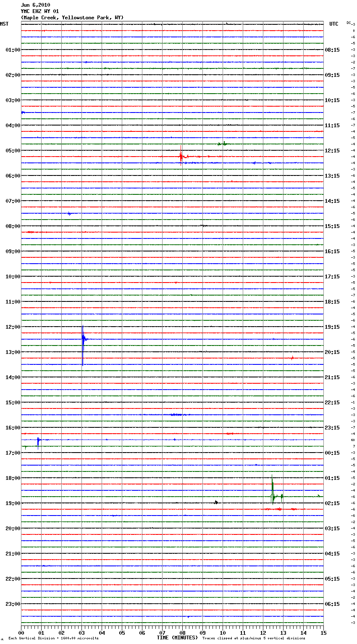Click the 00:15 UTC time label
Image resolution: width=357 pixels, height=644 pixels.
click(x=332, y=453)
